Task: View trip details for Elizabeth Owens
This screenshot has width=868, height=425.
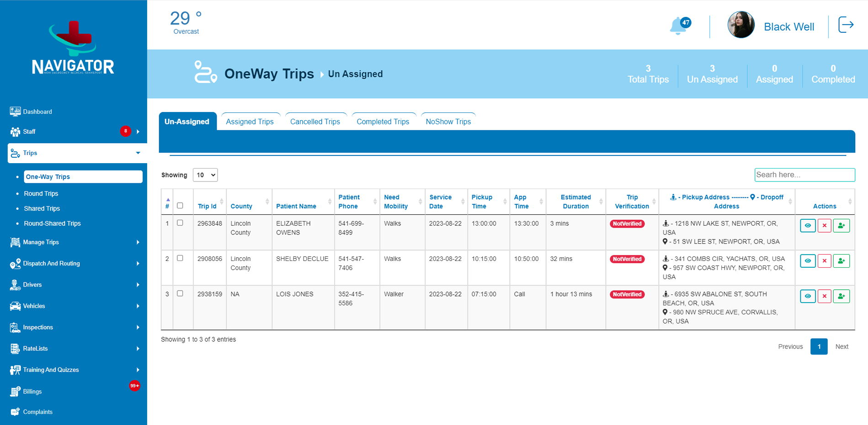Action: 807,226
